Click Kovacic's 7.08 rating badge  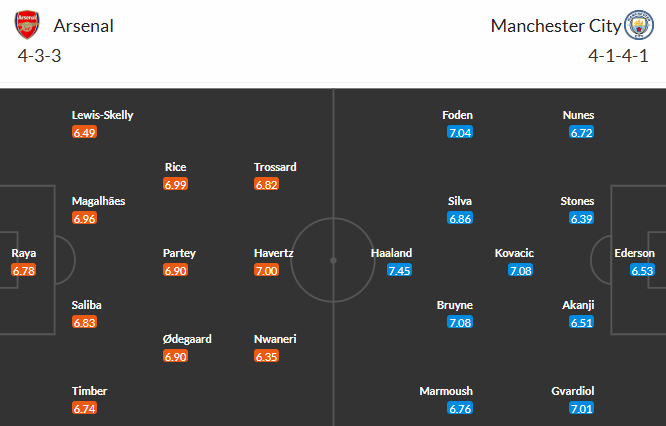pos(520,271)
